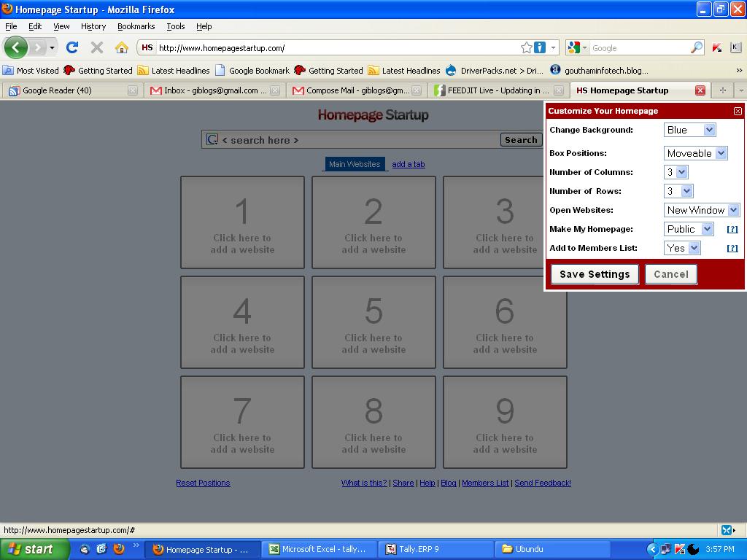
Task: Click the Reset Positions link
Action: tap(203, 483)
